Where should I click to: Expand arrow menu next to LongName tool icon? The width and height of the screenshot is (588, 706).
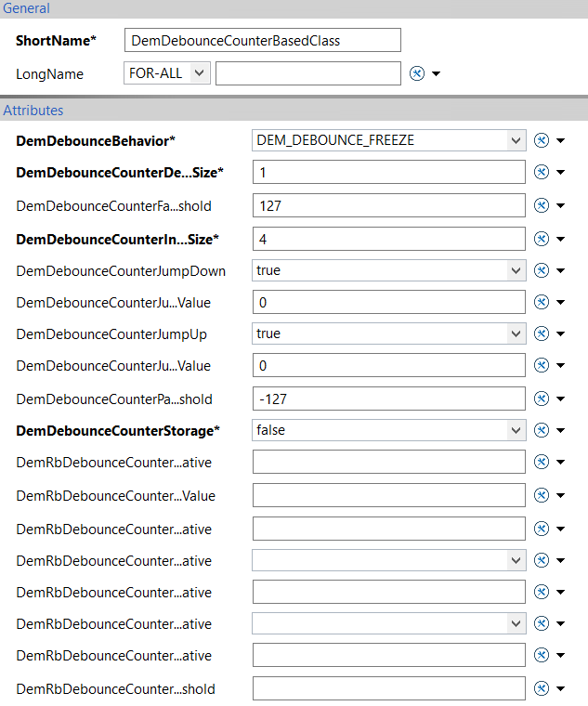pyautogui.click(x=436, y=73)
